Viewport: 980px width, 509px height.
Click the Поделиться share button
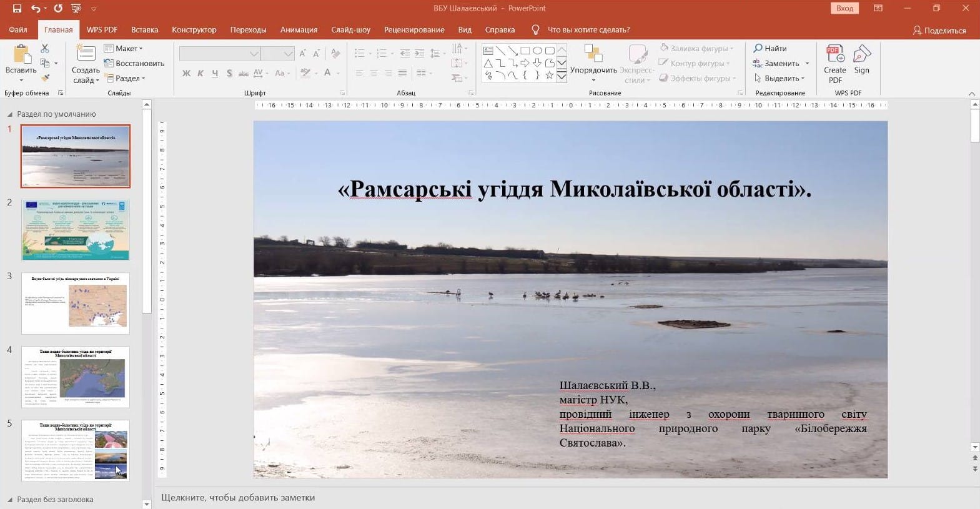(939, 30)
